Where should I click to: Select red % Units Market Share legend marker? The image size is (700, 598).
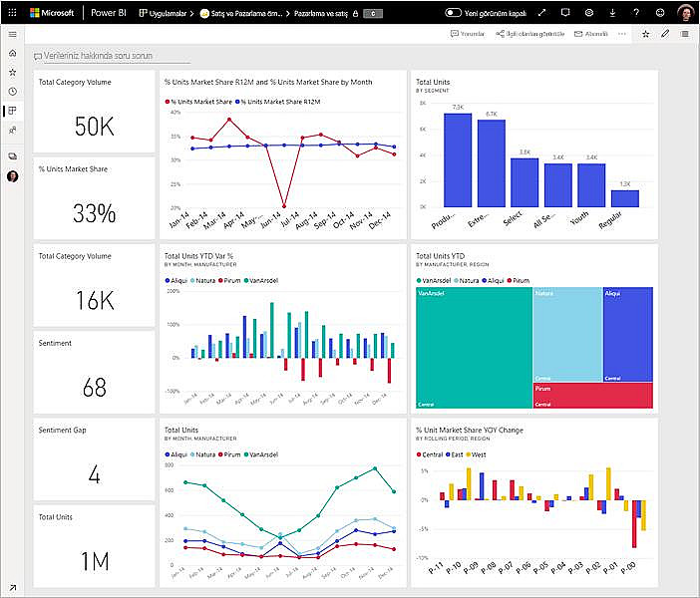168,102
